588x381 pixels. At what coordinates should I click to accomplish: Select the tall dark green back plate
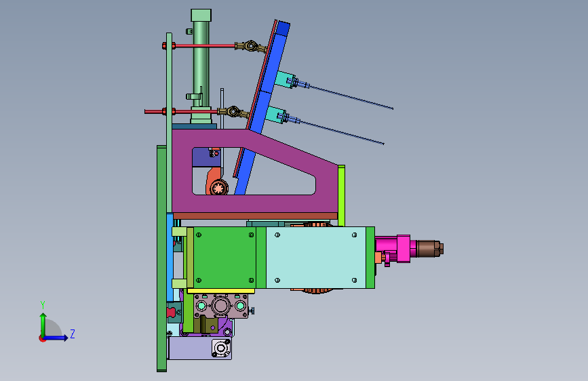coord(161,258)
